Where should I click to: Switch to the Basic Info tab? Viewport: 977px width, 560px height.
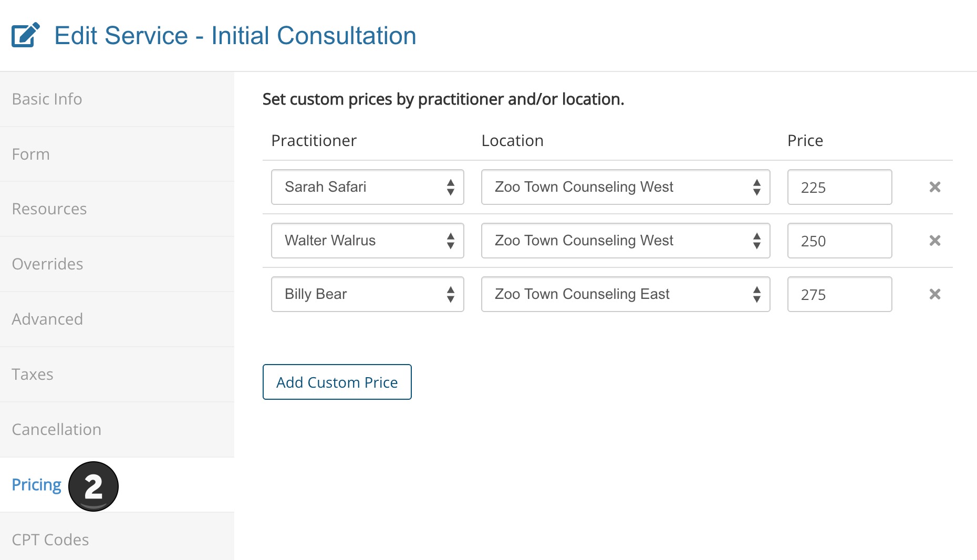click(47, 99)
